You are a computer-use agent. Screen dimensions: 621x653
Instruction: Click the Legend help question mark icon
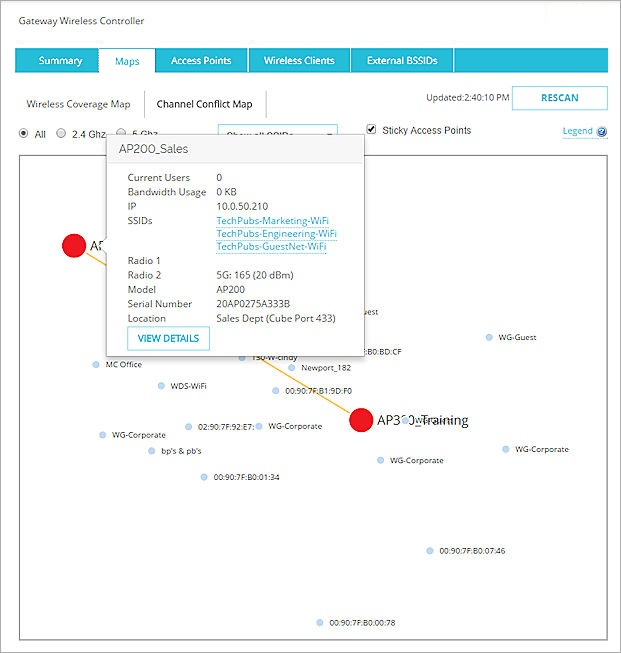coord(602,132)
